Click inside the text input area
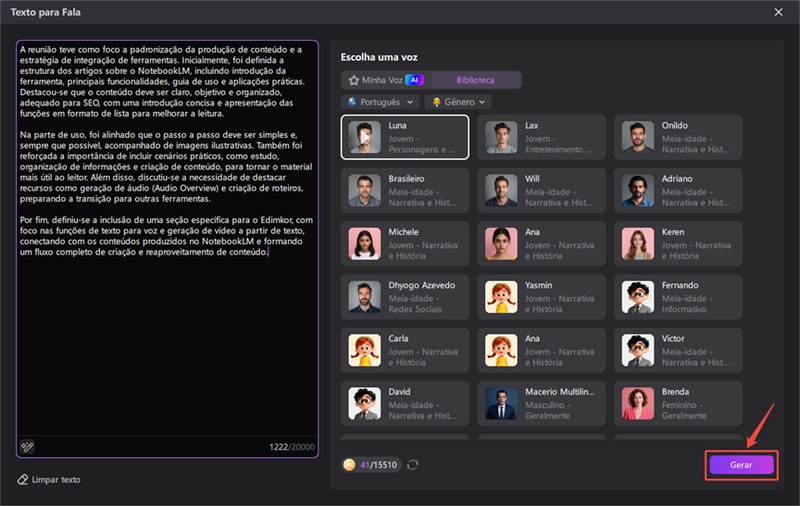The height and width of the screenshot is (506, 800). click(x=167, y=248)
